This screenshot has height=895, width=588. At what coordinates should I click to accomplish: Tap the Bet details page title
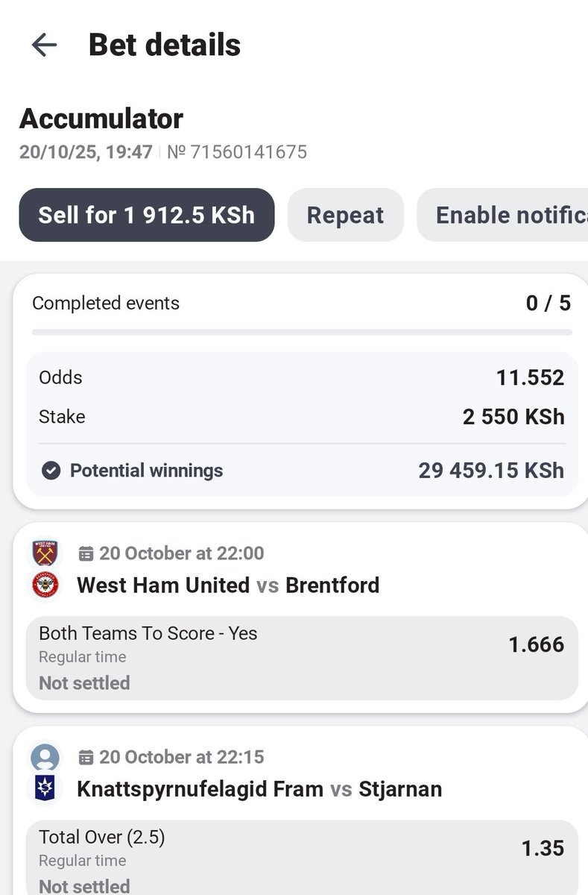tap(165, 45)
